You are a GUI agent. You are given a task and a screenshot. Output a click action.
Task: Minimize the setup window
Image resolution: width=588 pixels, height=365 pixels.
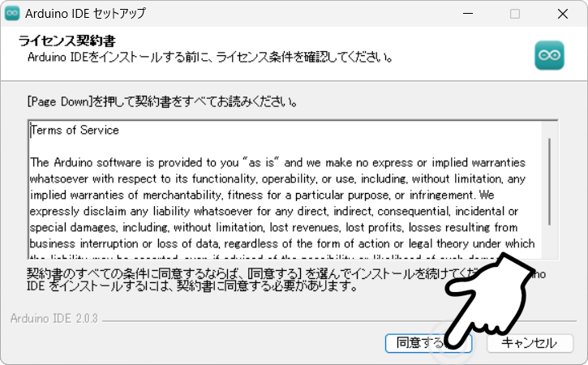(468, 14)
